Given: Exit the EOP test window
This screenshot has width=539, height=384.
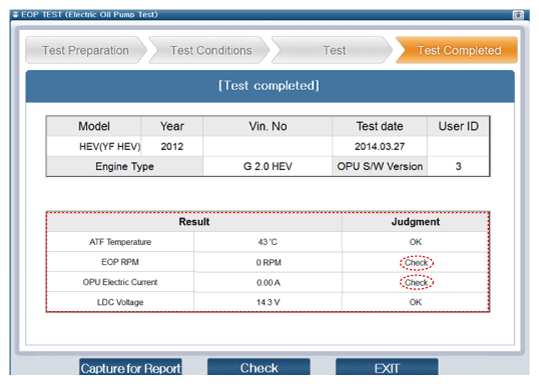Looking at the screenshot, I should [x=387, y=367].
